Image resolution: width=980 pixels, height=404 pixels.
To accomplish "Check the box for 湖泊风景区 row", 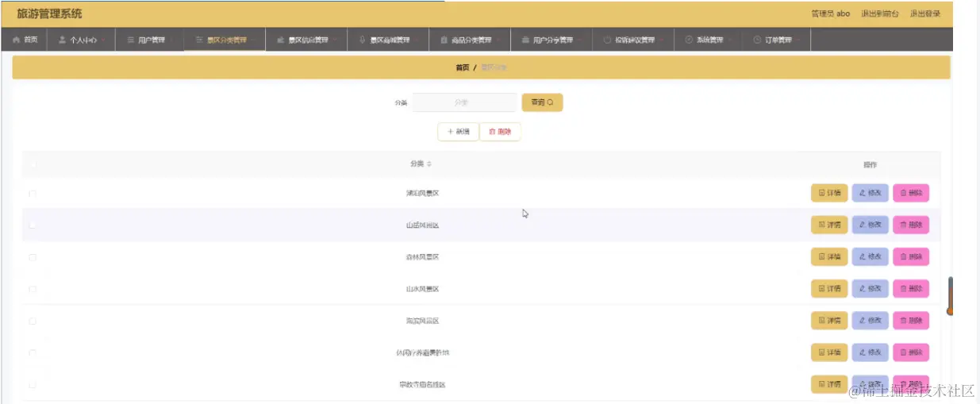I will click(x=33, y=193).
